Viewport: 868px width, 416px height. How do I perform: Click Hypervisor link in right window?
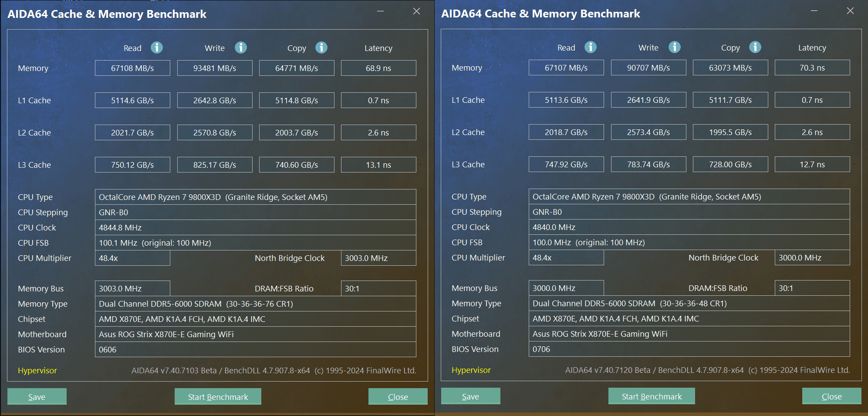(x=471, y=370)
